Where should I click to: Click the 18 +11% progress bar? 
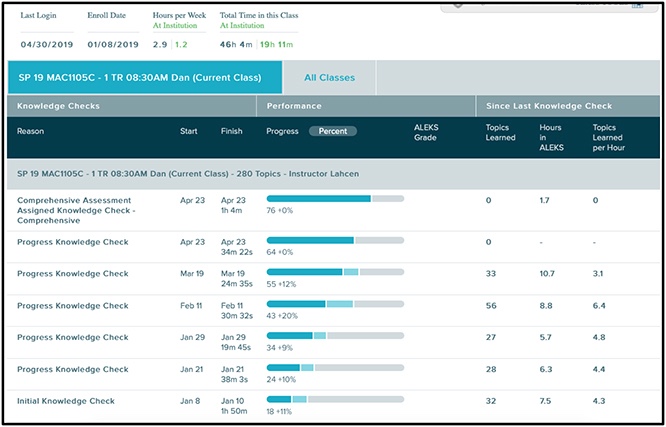335,400
